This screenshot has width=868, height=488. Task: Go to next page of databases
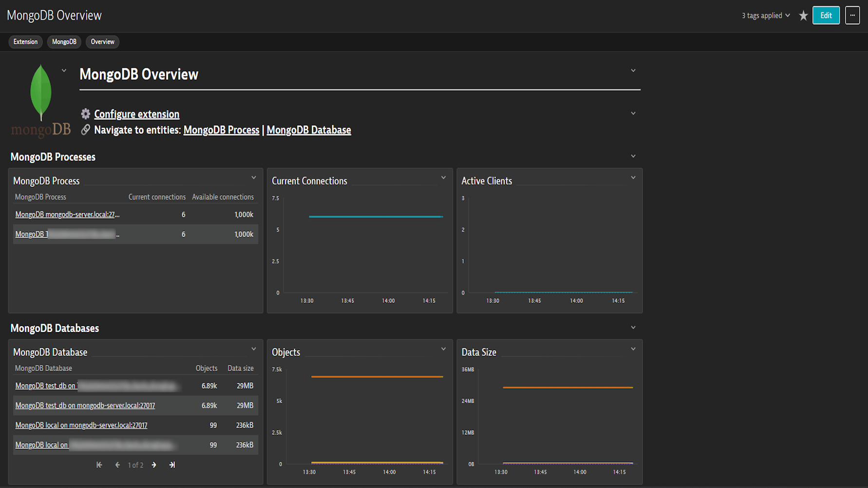click(x=154, y=465)
